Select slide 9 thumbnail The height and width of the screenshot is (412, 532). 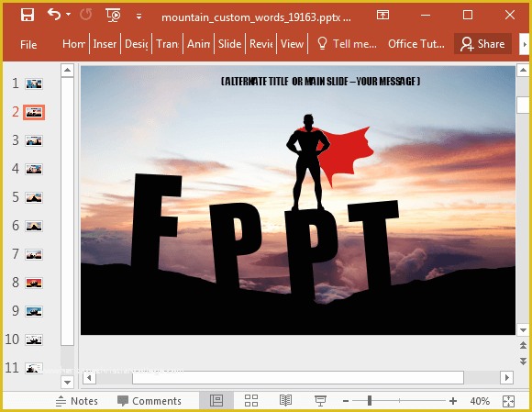point(34,311)
